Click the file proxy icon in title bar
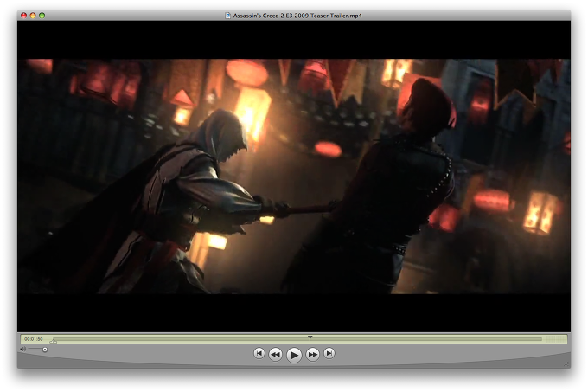588x392 pixels. point(227,16)
